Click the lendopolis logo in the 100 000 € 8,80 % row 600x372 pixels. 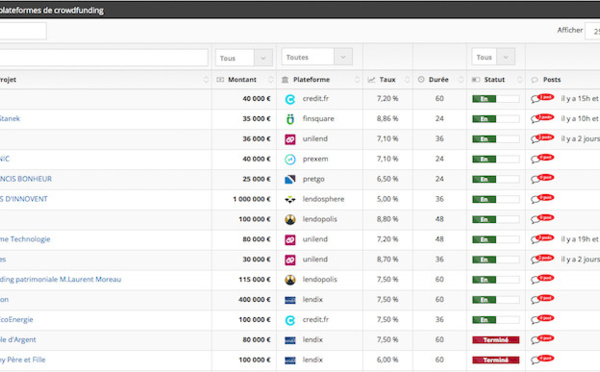[290, 220]
